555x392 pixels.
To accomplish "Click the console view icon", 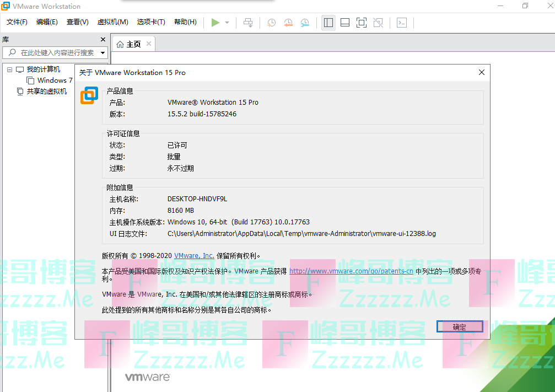I will click(x=402, y=23).
